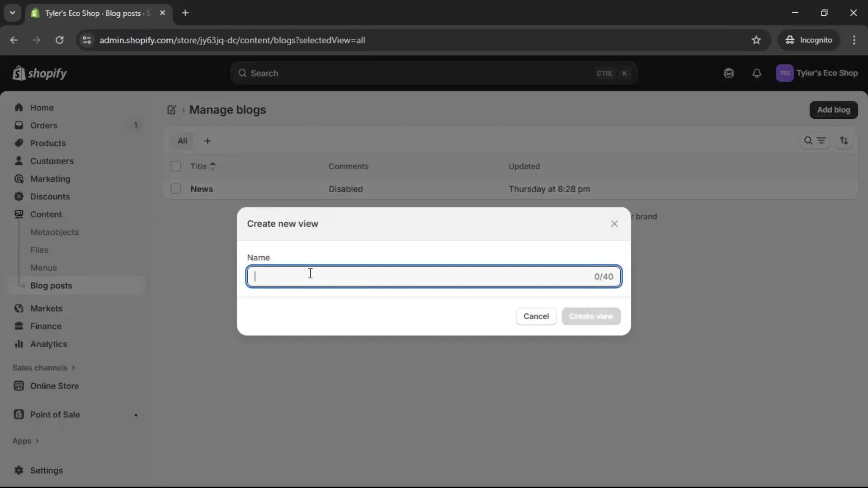Click the Create view button

pos(591,316)
